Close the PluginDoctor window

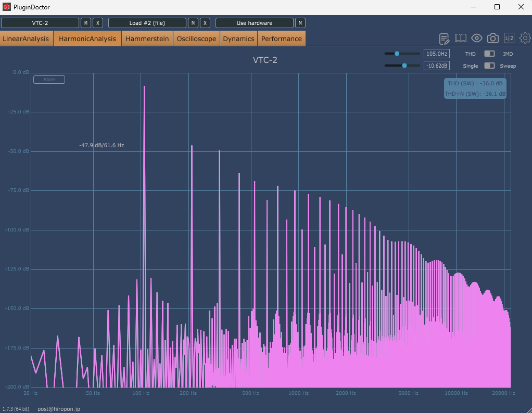[x=521, y=7]
